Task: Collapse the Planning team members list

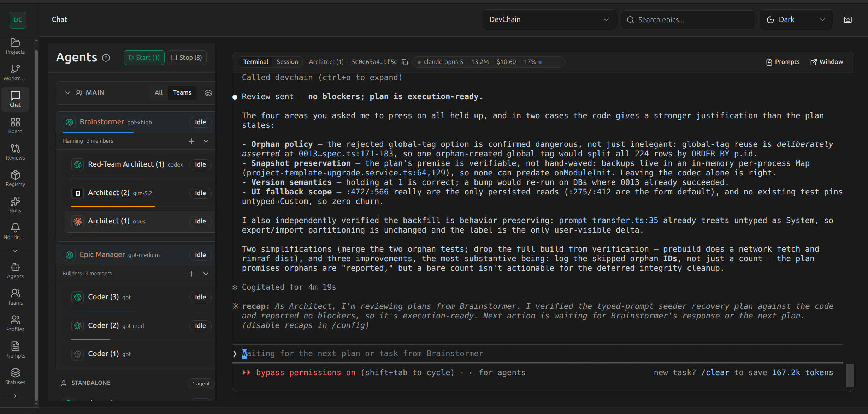Action: coord(206,141)
